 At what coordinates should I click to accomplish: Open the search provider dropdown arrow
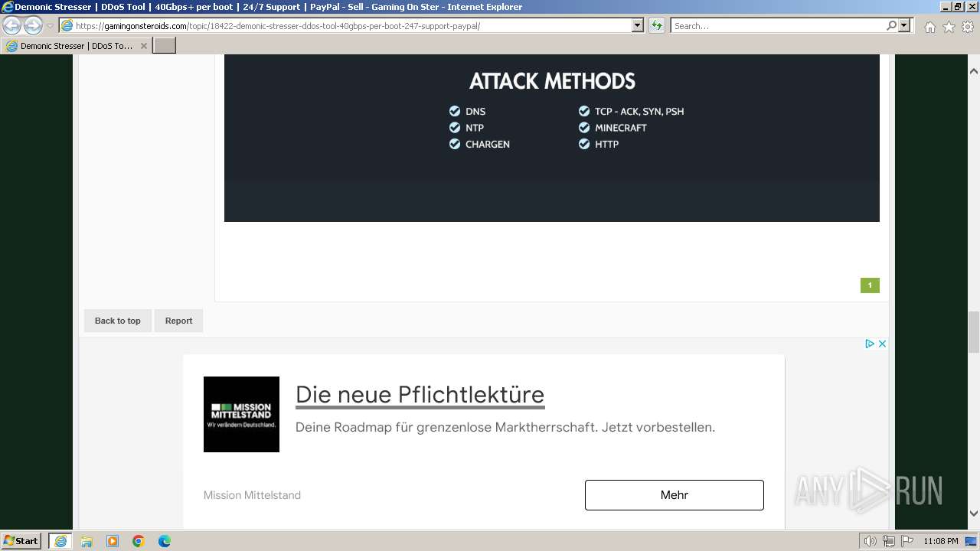(905, 26)
